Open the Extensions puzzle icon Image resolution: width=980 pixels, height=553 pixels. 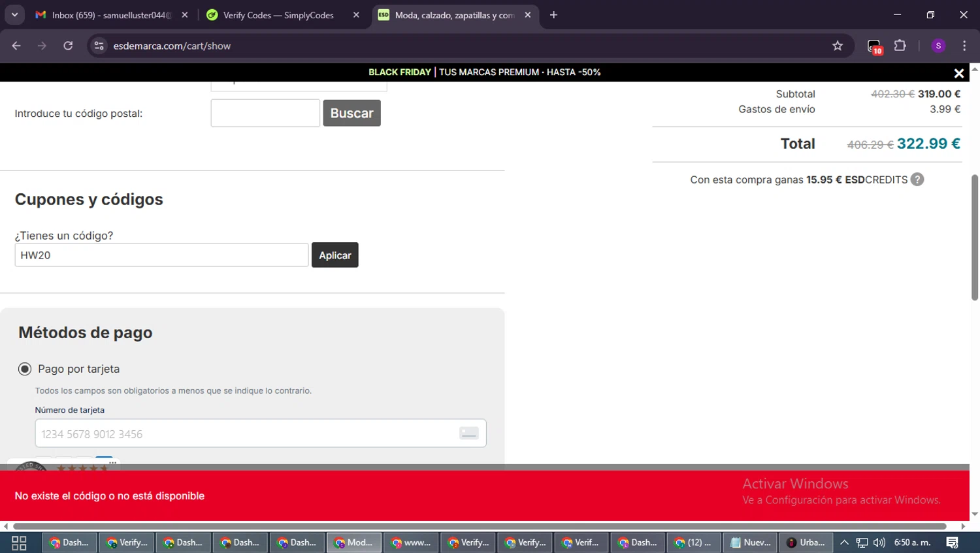[900, 46]
